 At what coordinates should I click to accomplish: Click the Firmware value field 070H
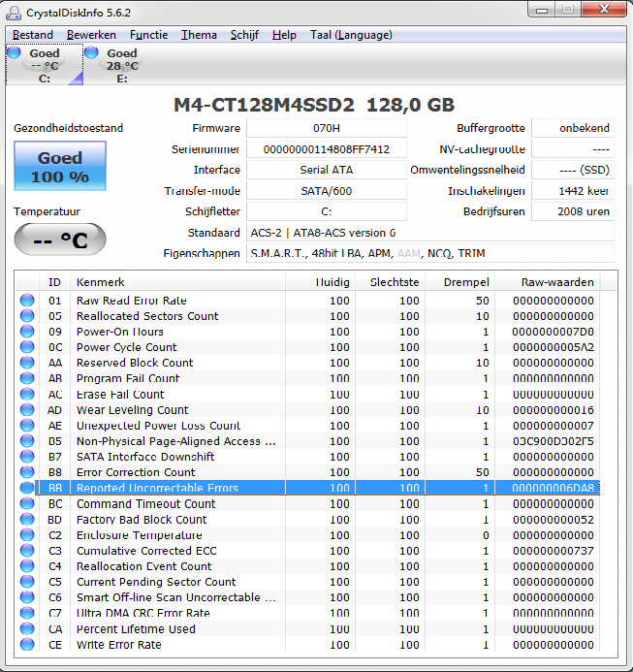(x=327, y=128)
